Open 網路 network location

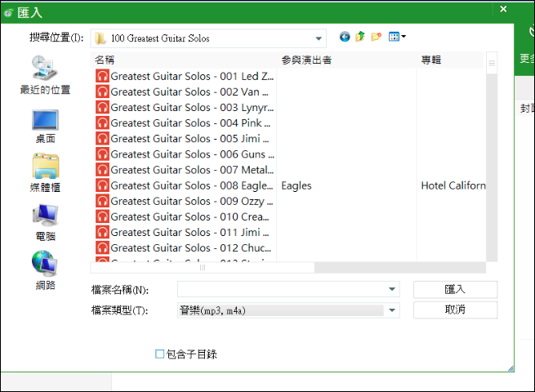pos(45,270)
